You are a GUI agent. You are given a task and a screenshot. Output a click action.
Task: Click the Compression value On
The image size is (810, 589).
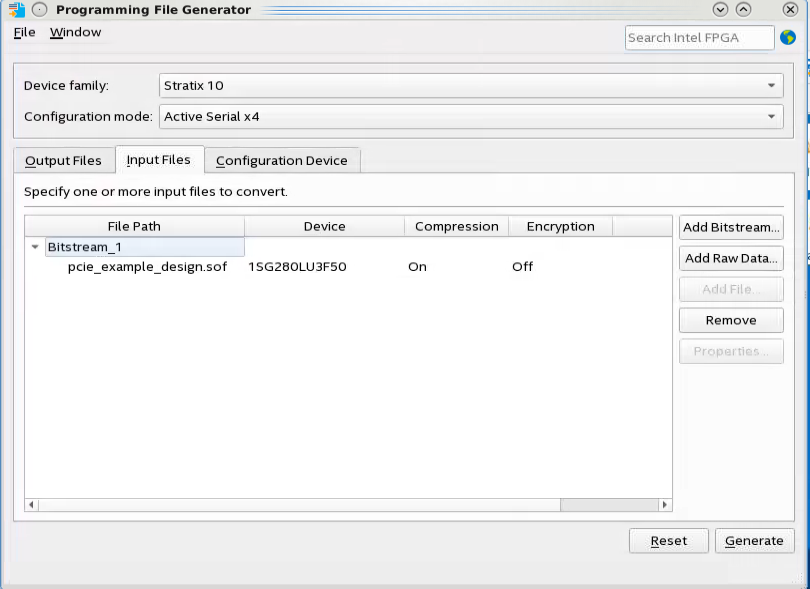click(x=417, y=267)
